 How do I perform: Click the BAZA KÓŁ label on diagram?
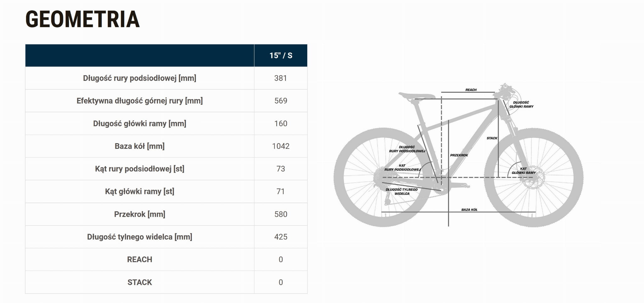(469, 210)
